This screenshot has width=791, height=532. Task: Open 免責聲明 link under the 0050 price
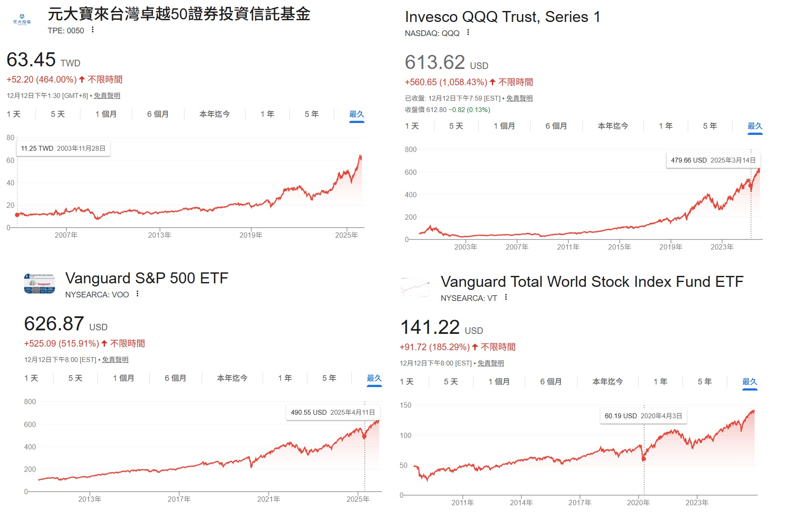[x=107, y=96]
